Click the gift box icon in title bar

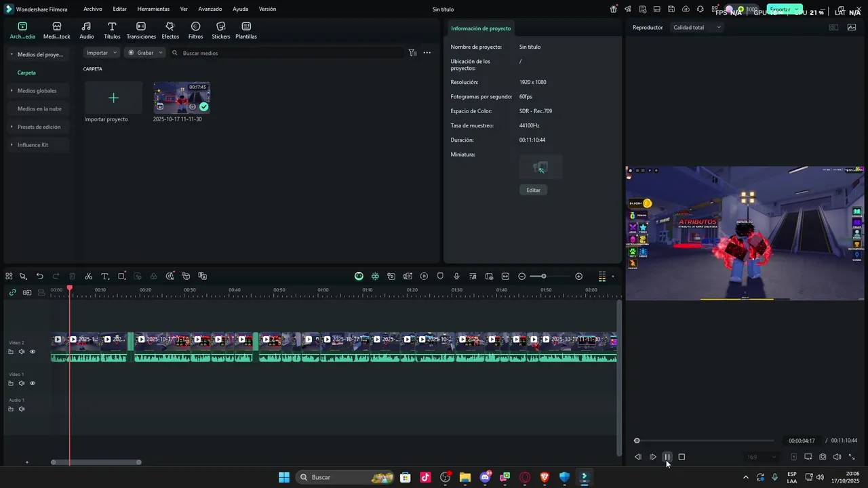pos(614,9)
